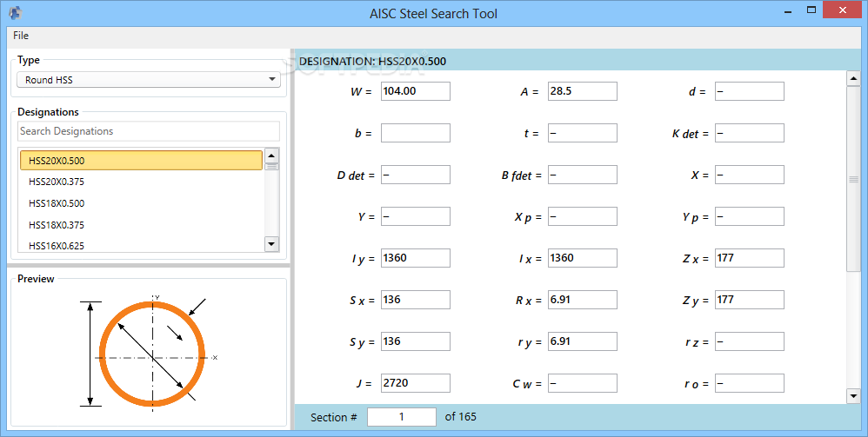Image resolution: width=868 pixels, height=437 pixels.
Task: Click designations list scroll up arrow
Action: coord(271,156)
